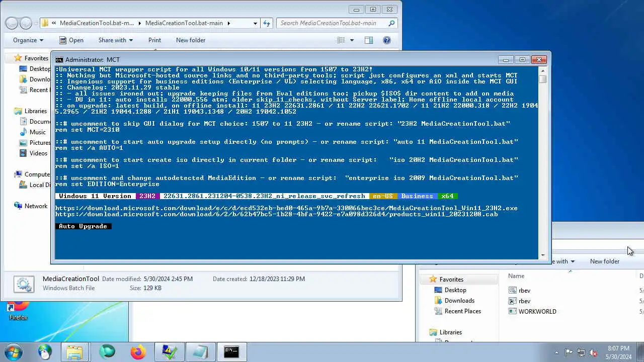The width and height of the screenshot is (644, 362).
Task: Open the Firefox desktop shortcut
Action: (x=18, y=309)
